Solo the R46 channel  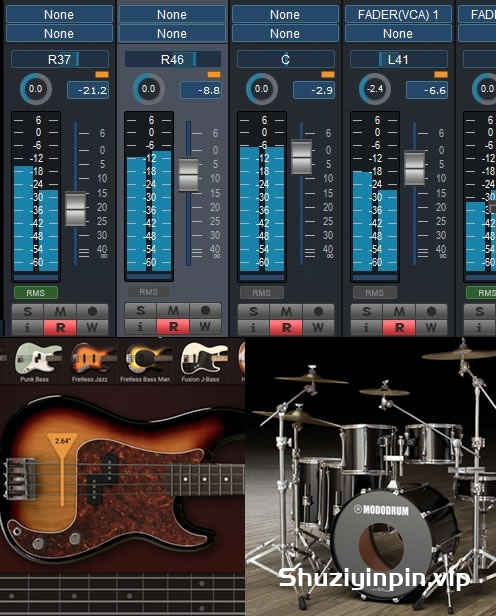pos(141,310)
